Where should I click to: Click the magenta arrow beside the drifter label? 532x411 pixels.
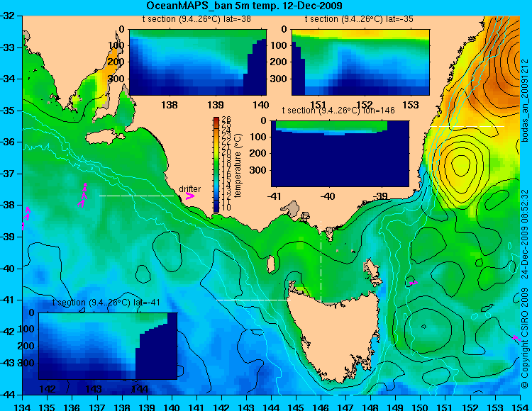190,196
